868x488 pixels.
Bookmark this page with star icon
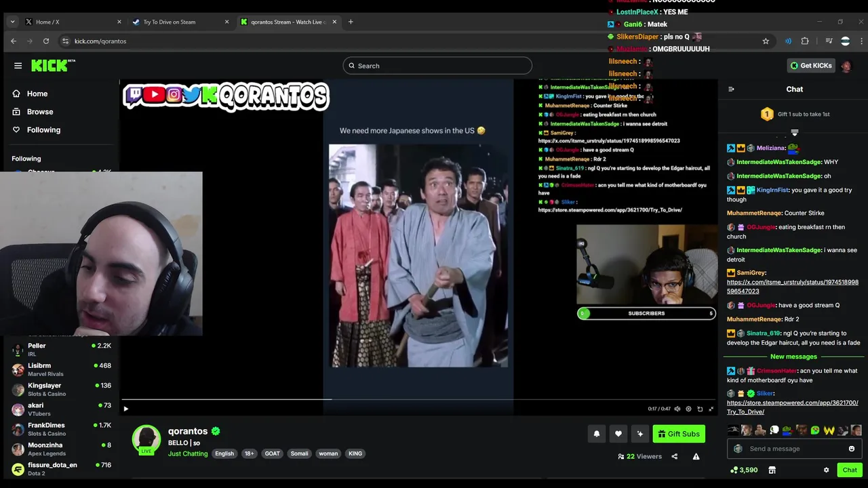766,41
